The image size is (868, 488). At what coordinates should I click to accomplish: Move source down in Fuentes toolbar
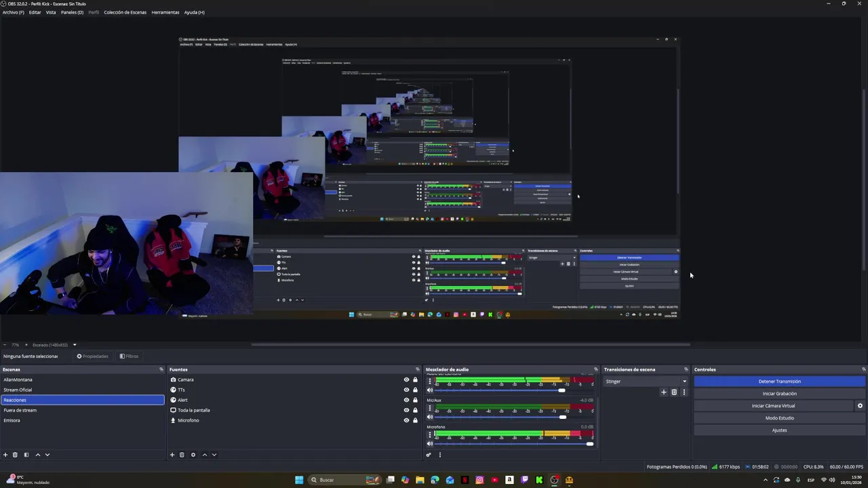(x=214, y=455)
